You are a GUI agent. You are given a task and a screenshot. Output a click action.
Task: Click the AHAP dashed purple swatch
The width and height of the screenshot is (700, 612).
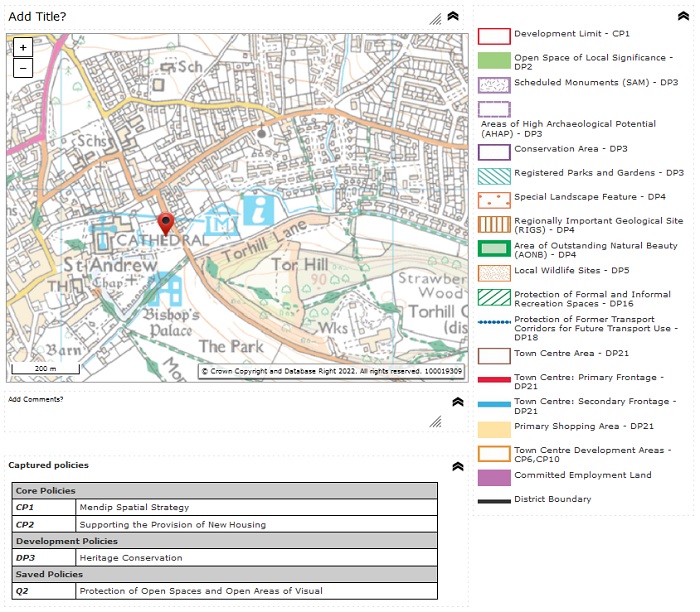pyautogui.click(x=494, y=109)
